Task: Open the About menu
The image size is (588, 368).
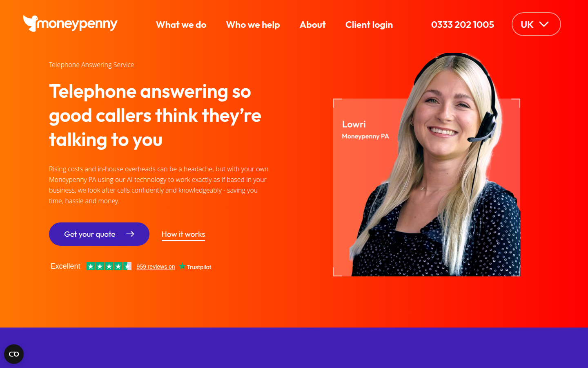Action: (x=313, y=25)
